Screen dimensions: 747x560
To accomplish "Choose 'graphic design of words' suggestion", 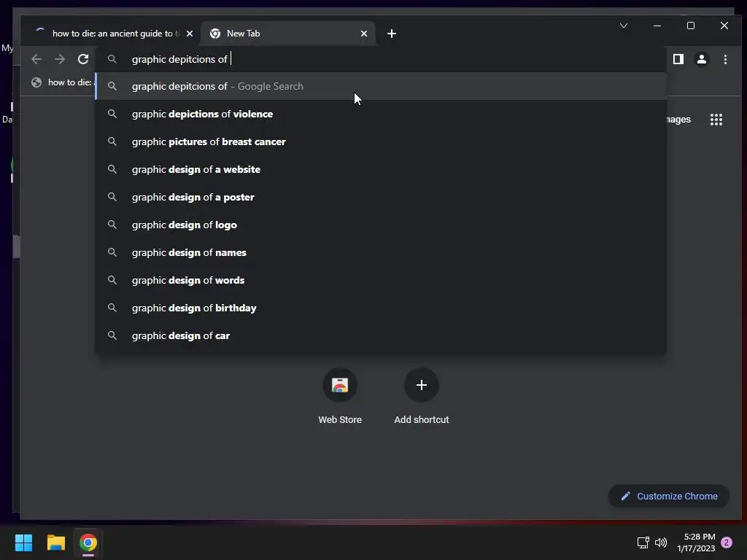I will tap(381, 280).
